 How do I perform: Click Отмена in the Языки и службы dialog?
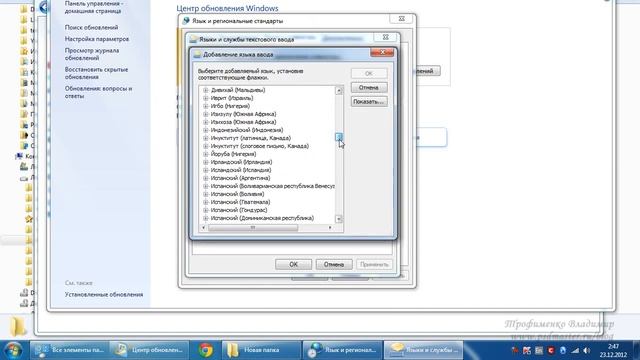coord(334,264)
